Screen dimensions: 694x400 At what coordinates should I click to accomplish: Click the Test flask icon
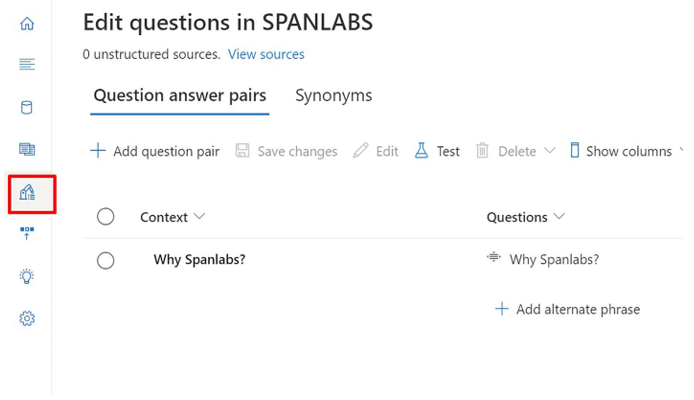pos(421,150)
